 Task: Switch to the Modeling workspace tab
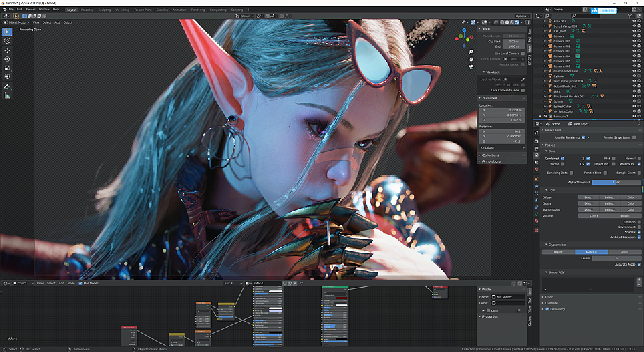(87, 9)
